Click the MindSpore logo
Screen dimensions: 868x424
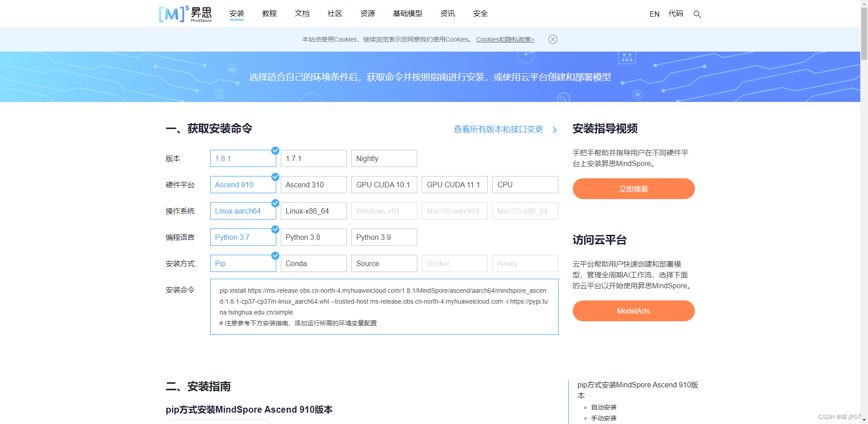pyautogui.click(x=185, y=14)
